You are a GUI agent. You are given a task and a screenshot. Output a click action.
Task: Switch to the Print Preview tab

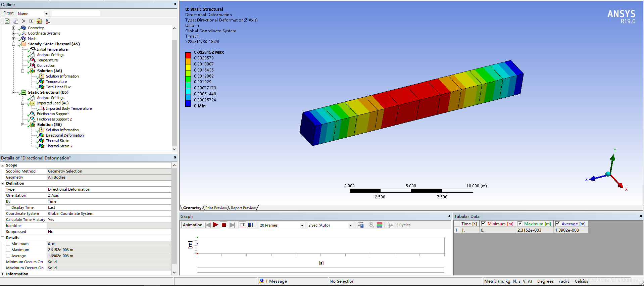pyautogui.click(x=216, y=208)
